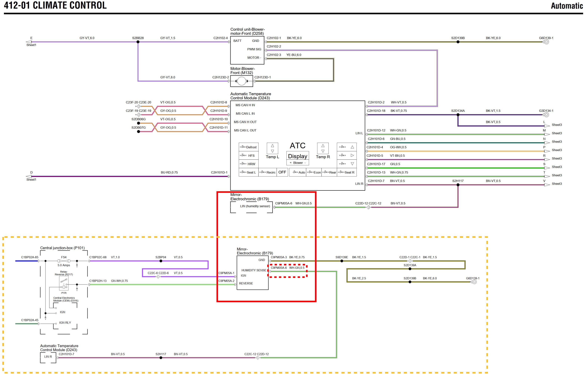Click the Display box in ATC module
The image size is (588, 377).
[x=297, y=156]
